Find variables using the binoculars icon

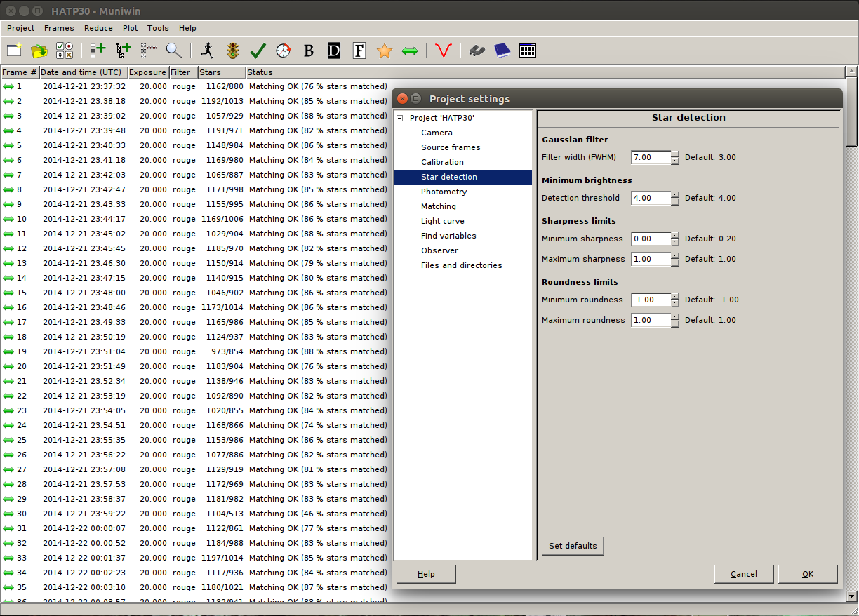(x=477, y=51)
